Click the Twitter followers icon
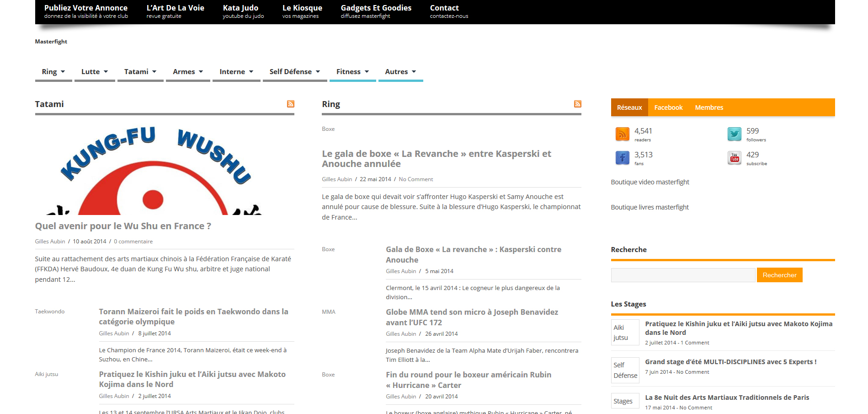This screenshot has width=868, height=414. coord(734,134)
